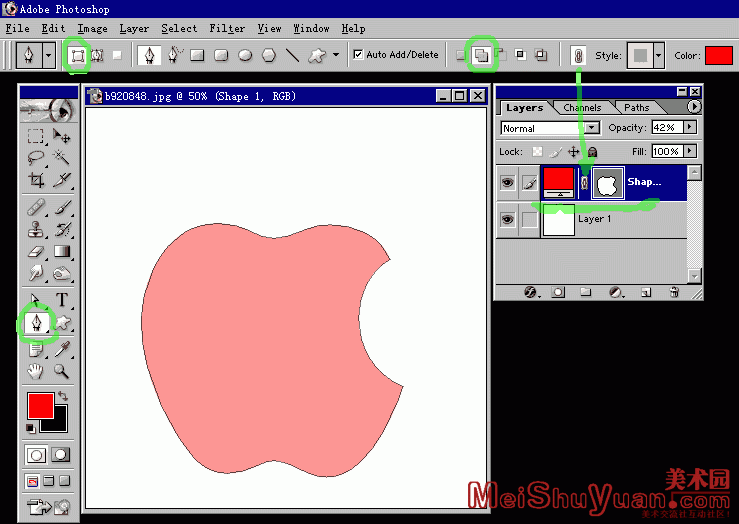Open Fill slider arrow

[690, 151]
